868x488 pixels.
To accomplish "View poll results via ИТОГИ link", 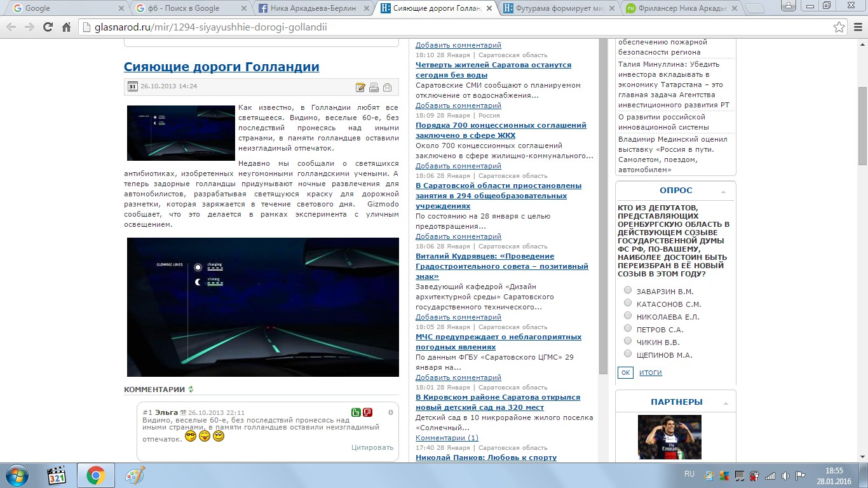I will click(651, 372).
